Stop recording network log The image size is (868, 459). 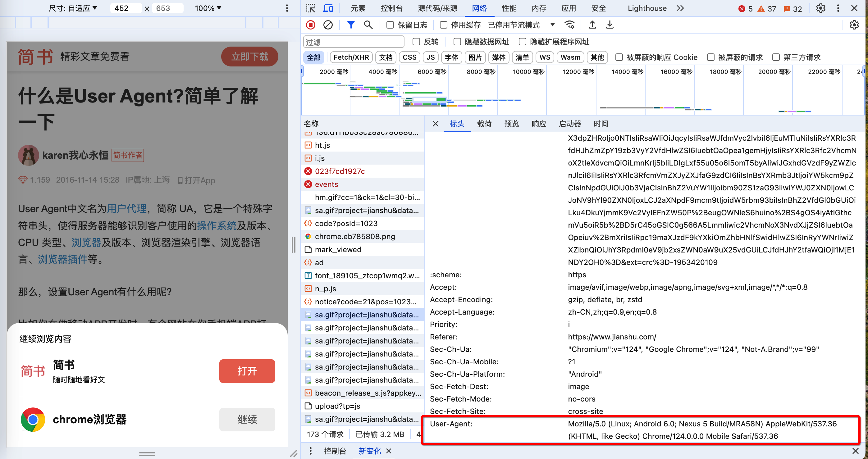(310, 25)
